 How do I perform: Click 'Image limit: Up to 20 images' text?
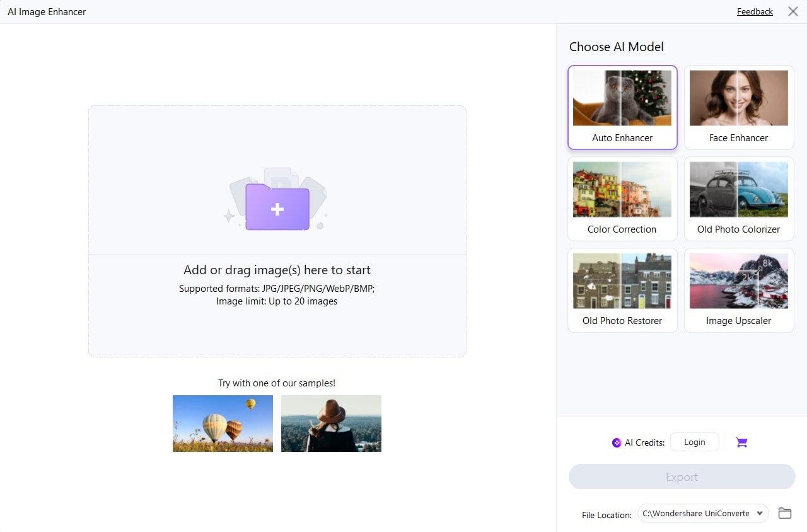click(277, 301)
